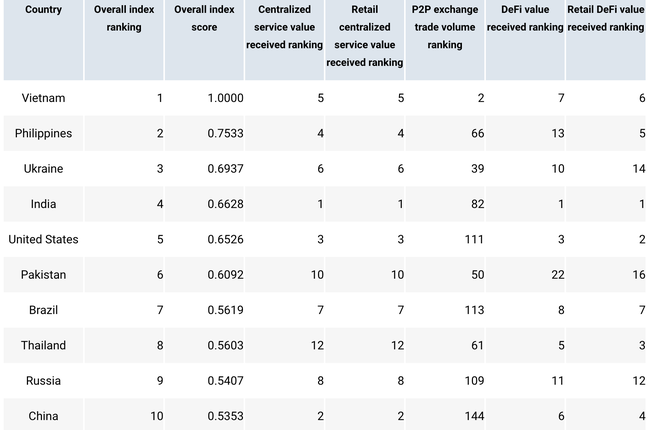
Task: Click the Country column header
Action: (x=43, y=9)
